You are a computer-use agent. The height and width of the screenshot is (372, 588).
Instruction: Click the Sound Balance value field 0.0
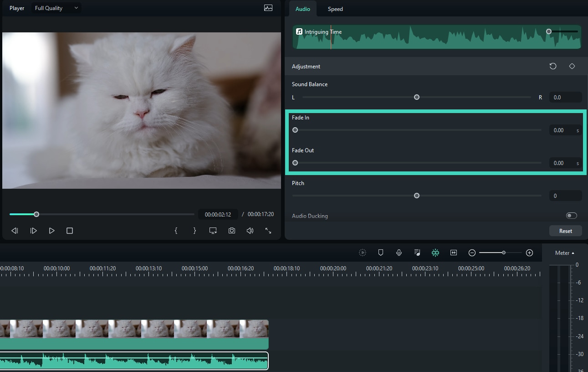[x=565, y=97]
